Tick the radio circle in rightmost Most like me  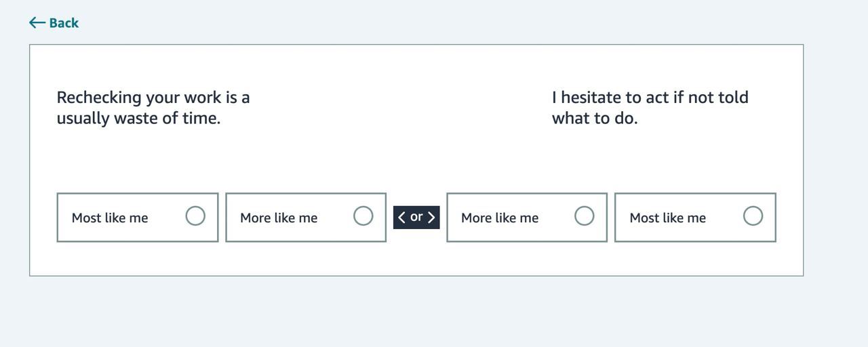(753, 216)
